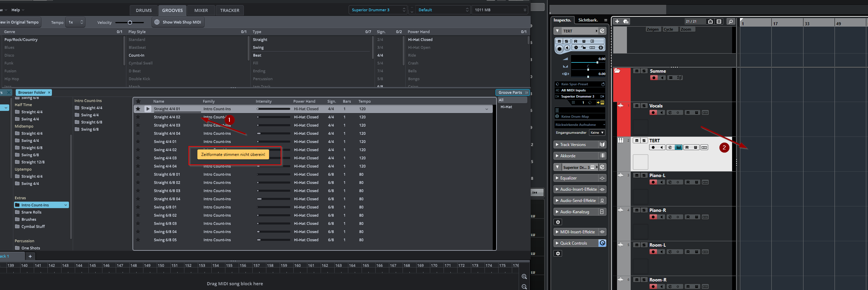Open the Superior Drummer 3 instrument editor icon
Screen dimensions: 868x290
(602, 167)
